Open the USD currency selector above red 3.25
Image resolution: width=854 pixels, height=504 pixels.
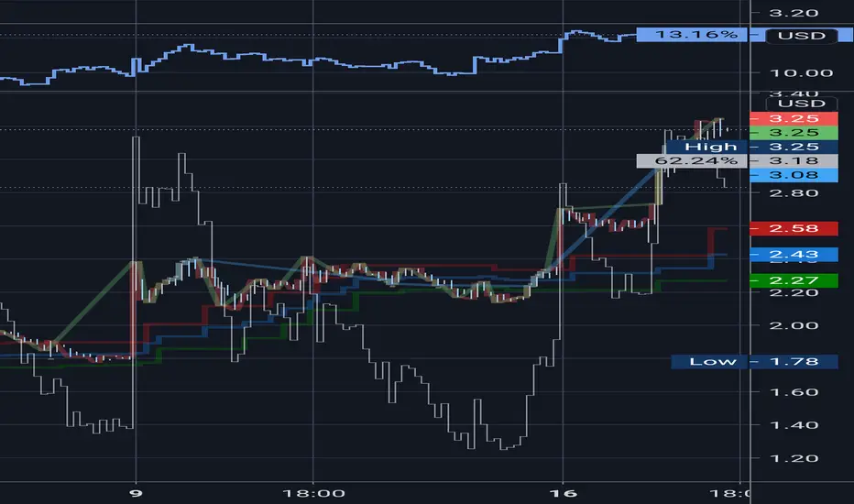[x=801, y=104]
